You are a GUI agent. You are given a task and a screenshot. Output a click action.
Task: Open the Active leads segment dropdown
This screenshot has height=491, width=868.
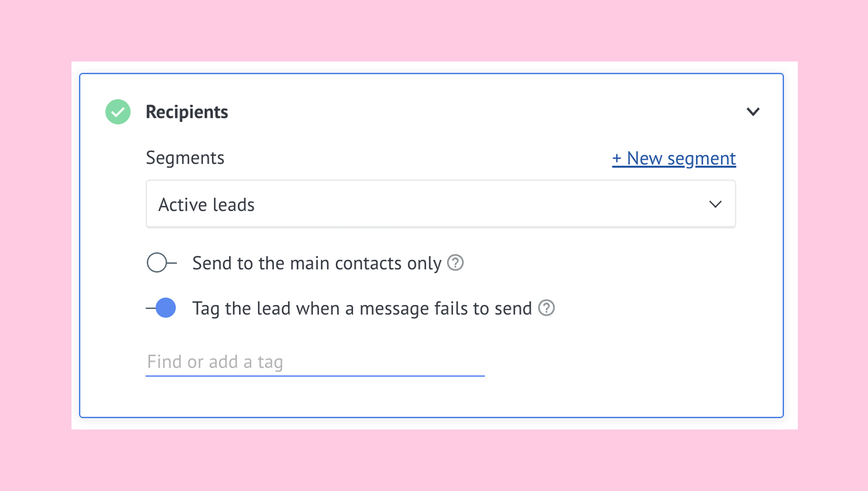tap(440, 204)
